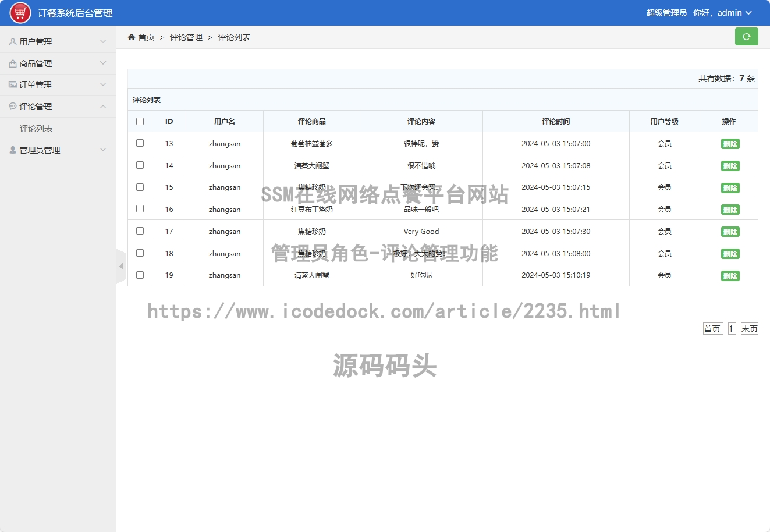Click 评论管理 breadcrumb link
The image size is (770, 532).
tap(186, 37)
